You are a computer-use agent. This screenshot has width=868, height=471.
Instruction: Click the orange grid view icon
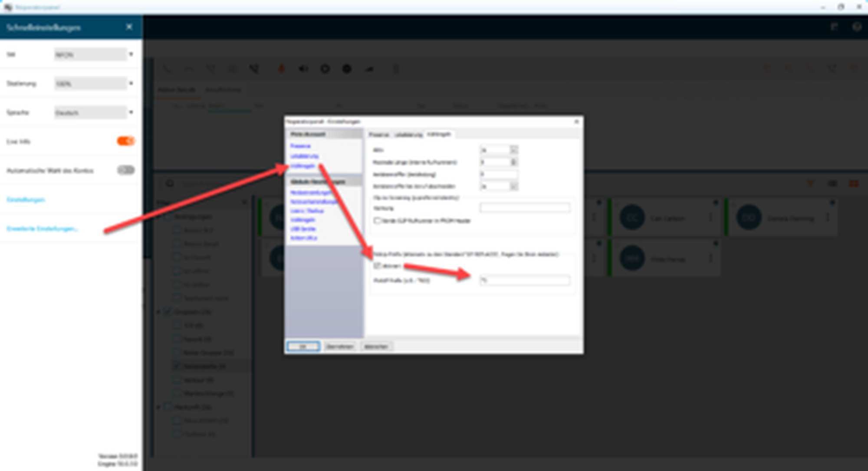[853, 184]
